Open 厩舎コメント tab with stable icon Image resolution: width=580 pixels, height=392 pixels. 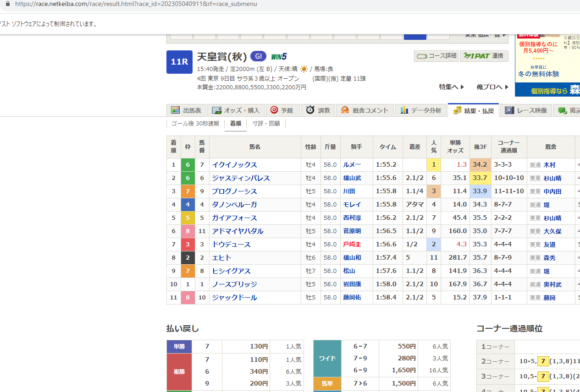[x=365, y=110]
